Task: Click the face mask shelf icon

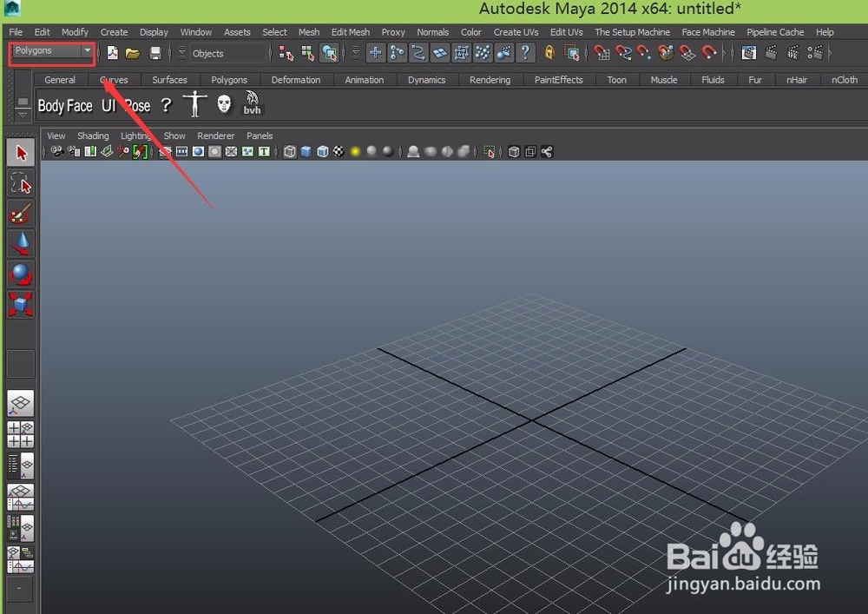Action: (x=224, y=103)
